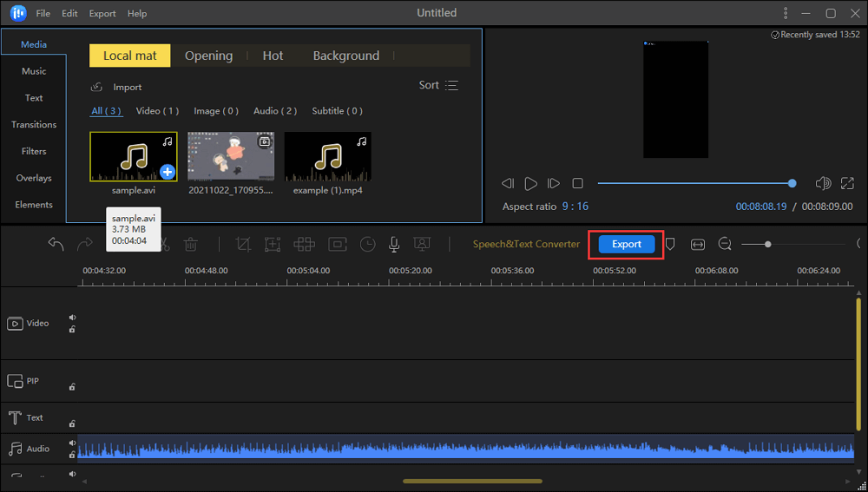The height and width of the screenshot is (492, 868).
Task: Open the Background materials tab
Action: (345, 56)
